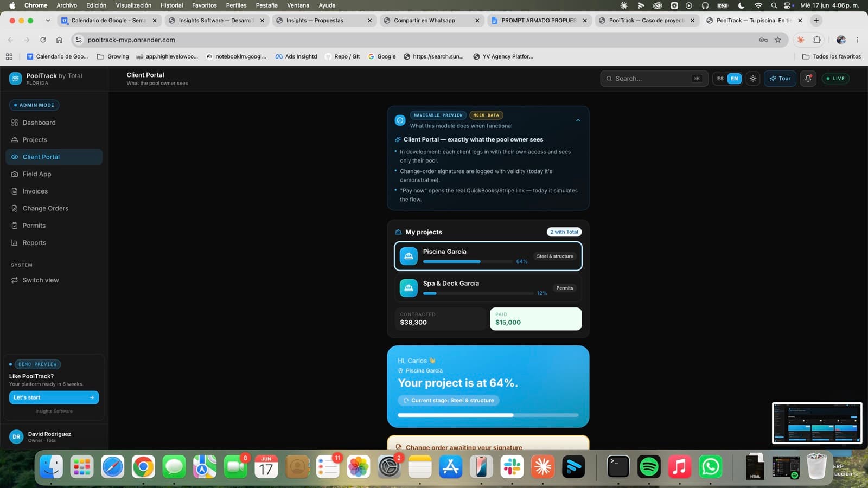Image resolution: width=868 pixels, height=488 pixels.
Task: Open the apps grid in bookmarks bar
Action: pyautogui.click(x=9, y=56)
